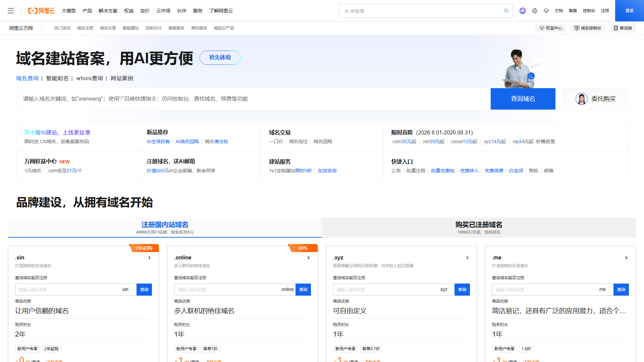This screenshot has width=644, height=362.
Task: Click the blue 登录 button
Action: pyautogui.click(x=630, y=11)
